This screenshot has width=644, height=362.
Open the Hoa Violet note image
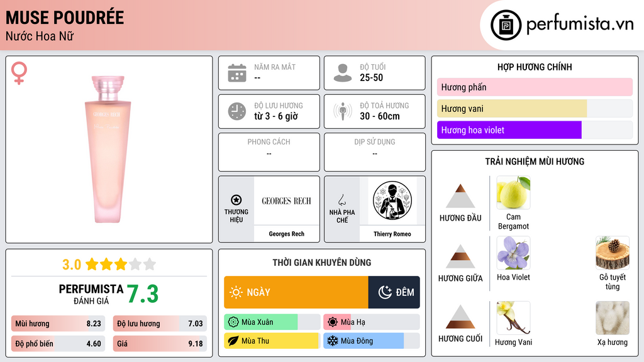(x=513, y=253)
